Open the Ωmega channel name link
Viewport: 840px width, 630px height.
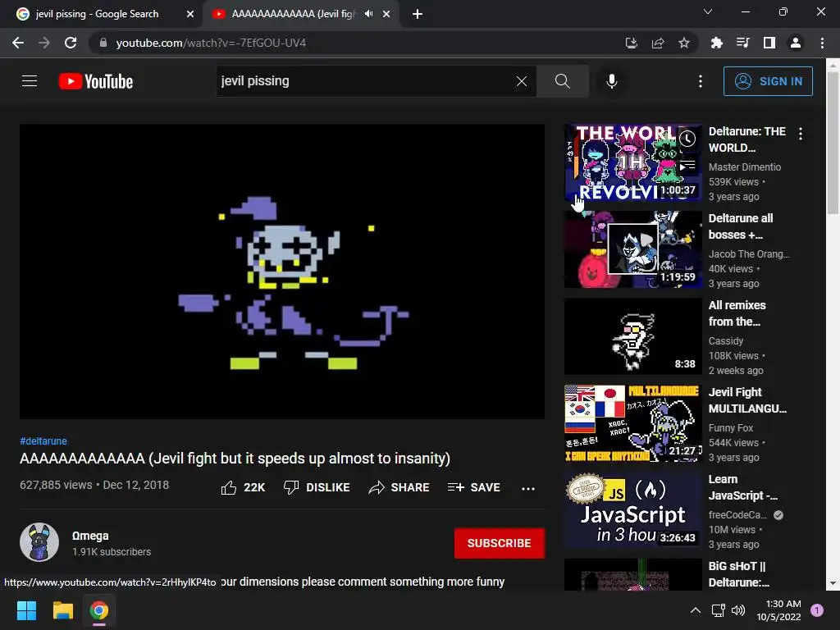90,536
